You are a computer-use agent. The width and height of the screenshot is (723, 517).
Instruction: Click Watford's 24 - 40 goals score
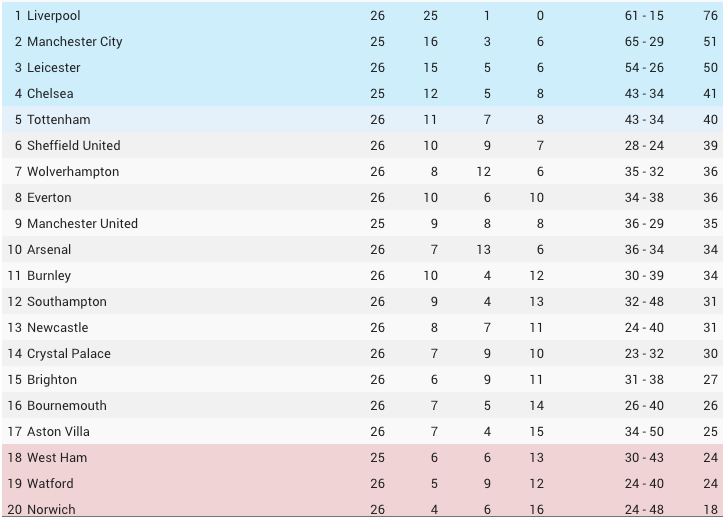click(643, 484)
